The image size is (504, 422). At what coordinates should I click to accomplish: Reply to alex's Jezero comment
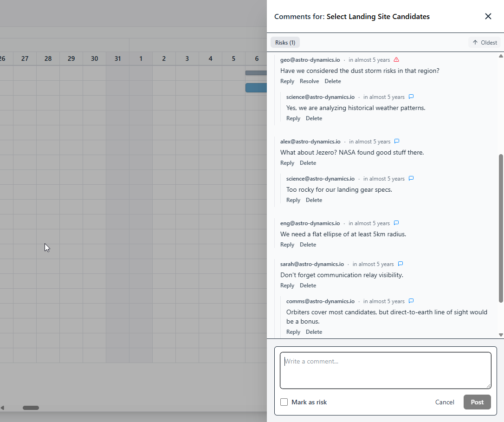click(x=287, y=162)
